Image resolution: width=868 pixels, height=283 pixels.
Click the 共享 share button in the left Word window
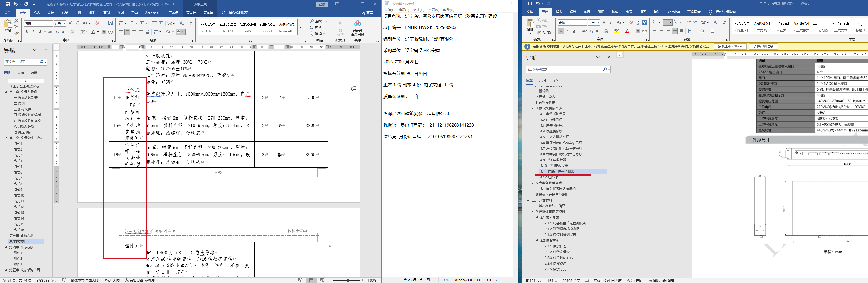tap(369, 13)
